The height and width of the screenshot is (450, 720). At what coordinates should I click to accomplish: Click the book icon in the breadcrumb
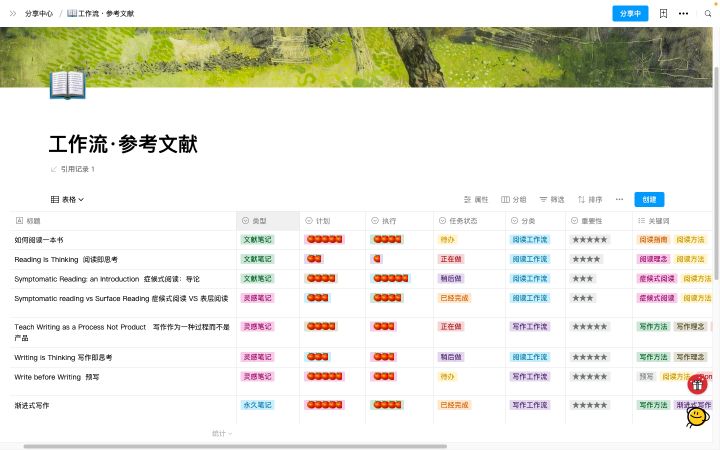[72, 13]
